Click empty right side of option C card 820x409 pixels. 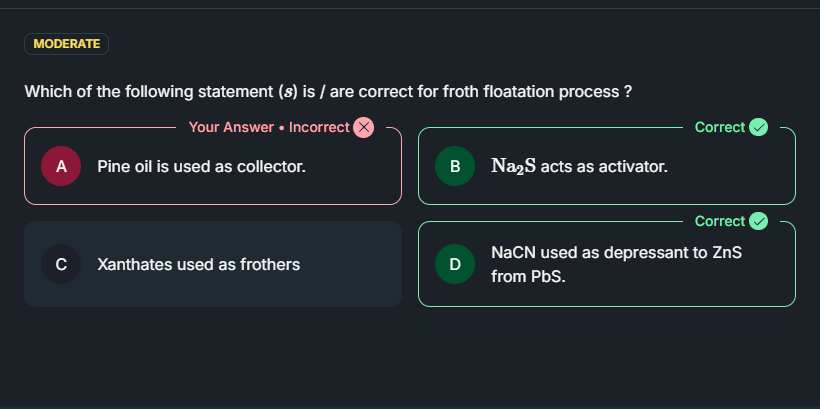pos(360,265)
